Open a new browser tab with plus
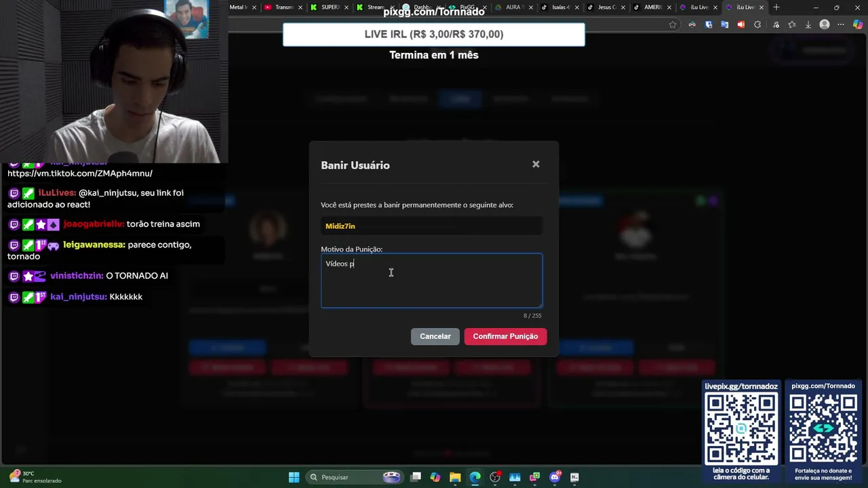Image resolution: width=868 pixels, height=488 pixels. [x=776, y=7]
